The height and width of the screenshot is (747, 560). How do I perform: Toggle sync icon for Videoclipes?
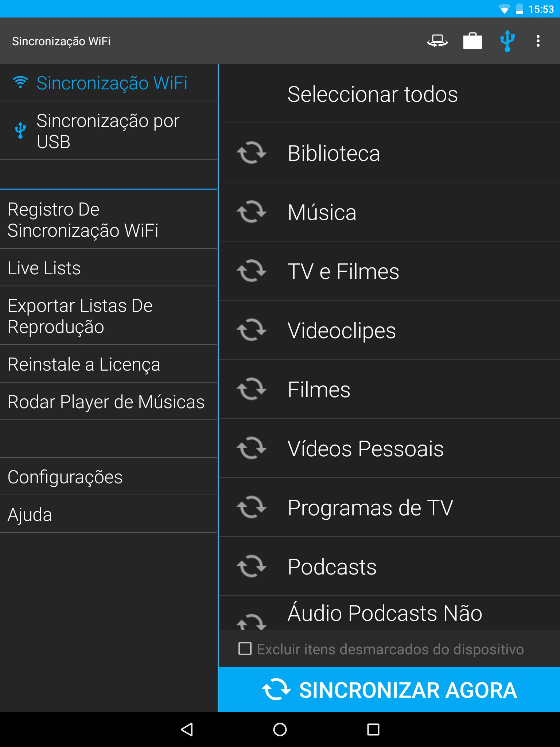(x=252, y=330)
